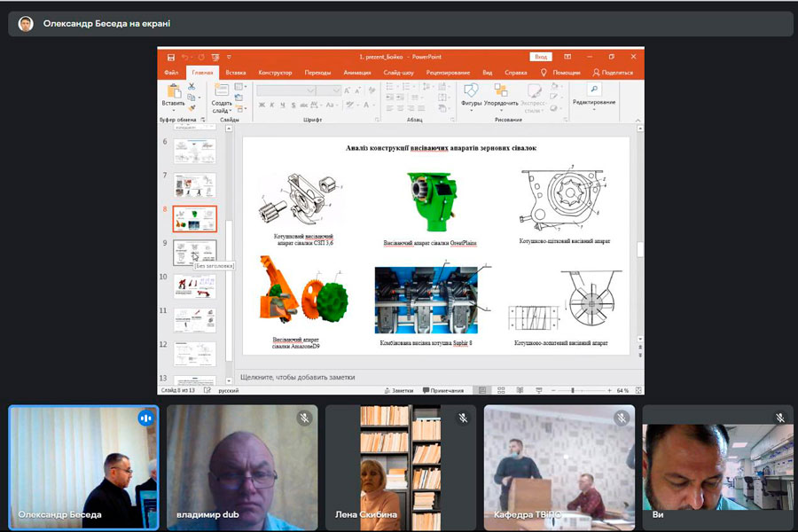Click the Save icon in title bar
Image resolution: width=798 pixels, height=532 pixels.
[x=168, y=57]
